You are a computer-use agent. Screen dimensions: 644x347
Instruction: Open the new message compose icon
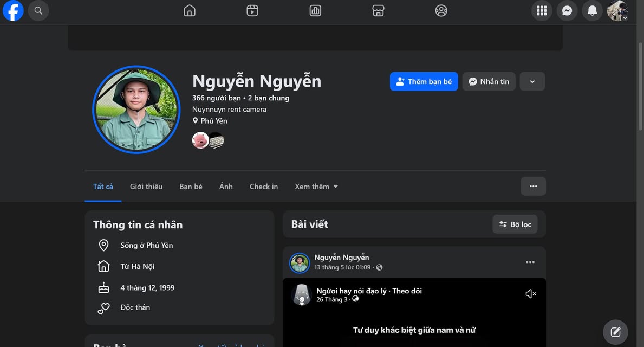615,332
